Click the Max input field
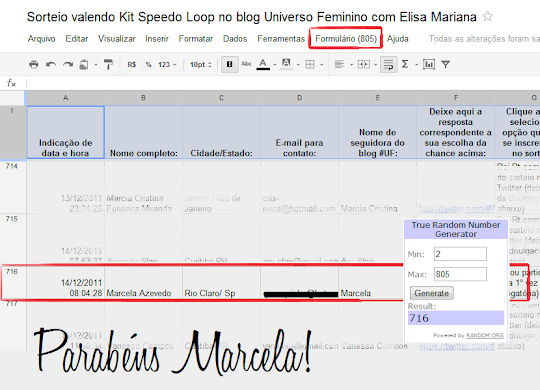540x390 pixels. [460, 274]
